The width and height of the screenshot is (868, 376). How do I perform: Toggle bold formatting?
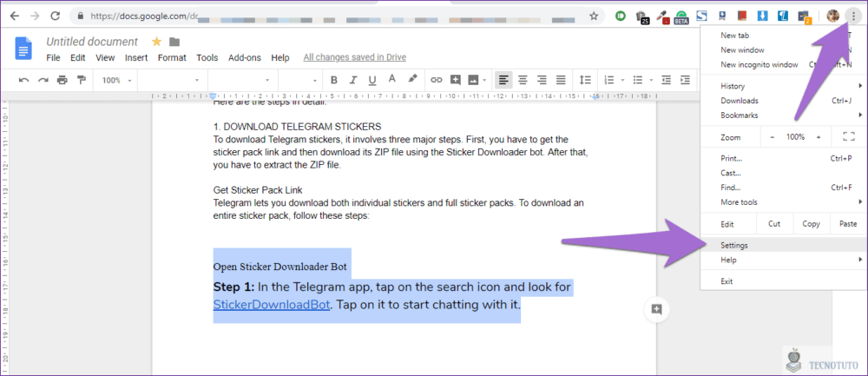coord(334,80)
